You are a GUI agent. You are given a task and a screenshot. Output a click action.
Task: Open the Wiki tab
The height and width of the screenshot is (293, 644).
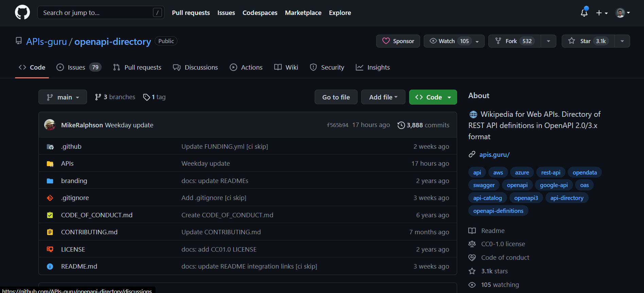[x=286, y=68]
